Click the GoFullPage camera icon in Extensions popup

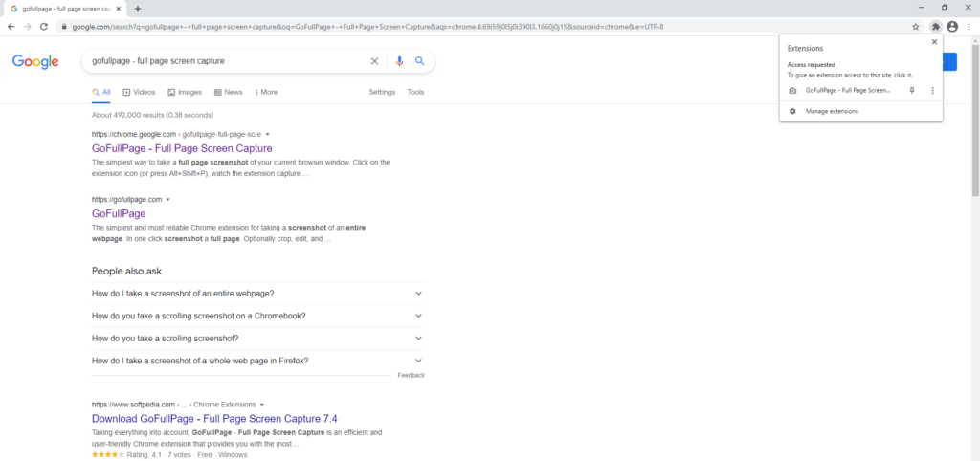[792, 91]
